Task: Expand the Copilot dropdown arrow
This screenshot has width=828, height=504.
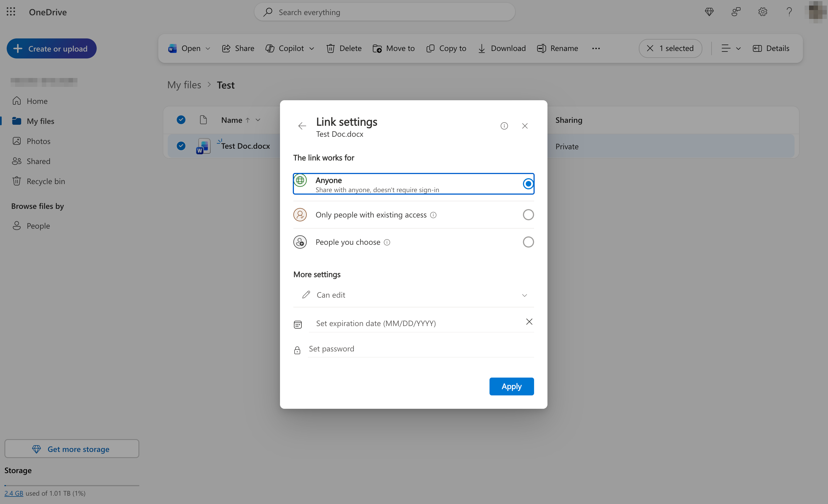Action: 311,48
